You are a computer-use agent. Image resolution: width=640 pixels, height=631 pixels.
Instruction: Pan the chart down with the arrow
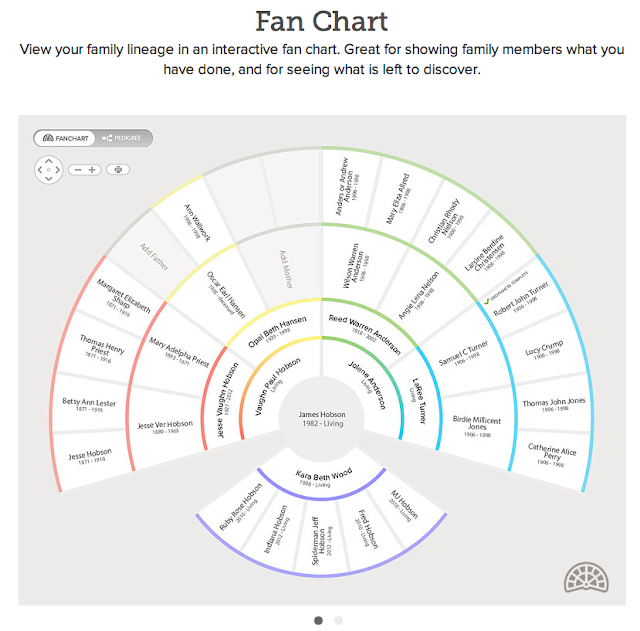pyautogui.click(x=47, y=179)
